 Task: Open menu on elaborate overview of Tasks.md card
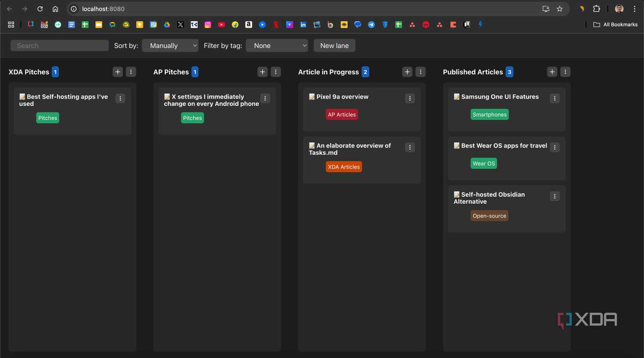(410, 147)
